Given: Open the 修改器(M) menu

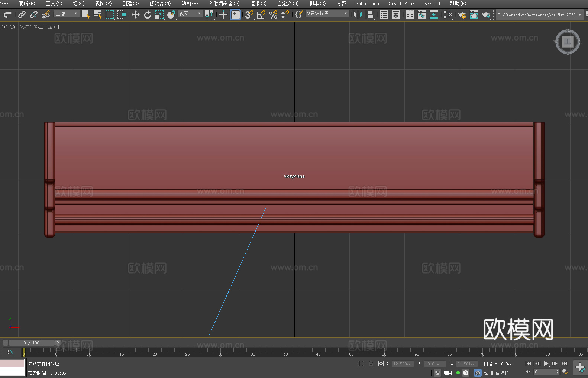Looking at the screenshot, I should pyautogui.click(x=160, y=3).
